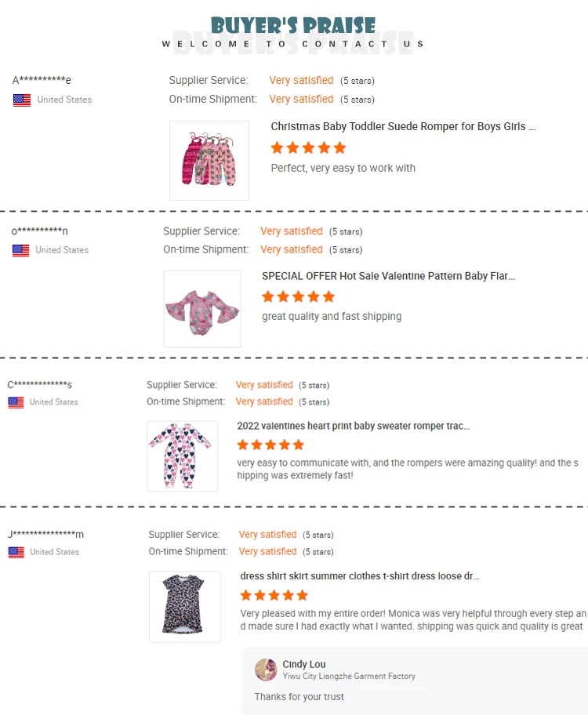Click the star rating for Valentine Pattern Baby item
The width and height of the screenshot is (588, 726).
click(299, 296)
